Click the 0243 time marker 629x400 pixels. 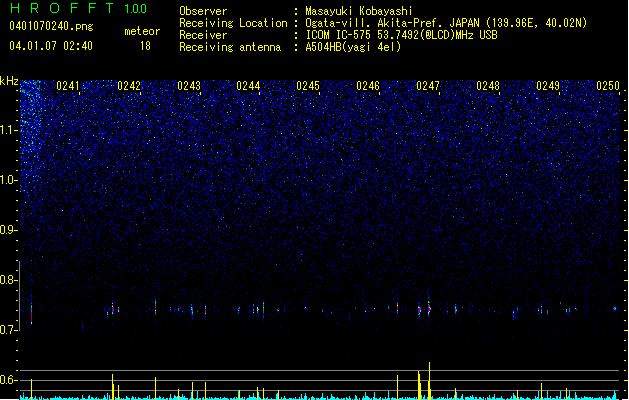click(189, 86)
